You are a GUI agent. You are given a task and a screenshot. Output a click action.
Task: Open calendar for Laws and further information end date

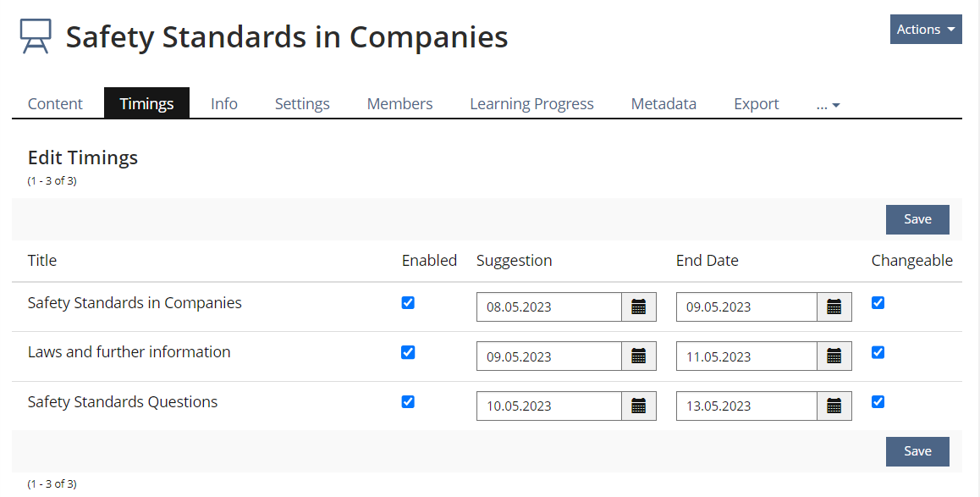click(x=834, y=356)
